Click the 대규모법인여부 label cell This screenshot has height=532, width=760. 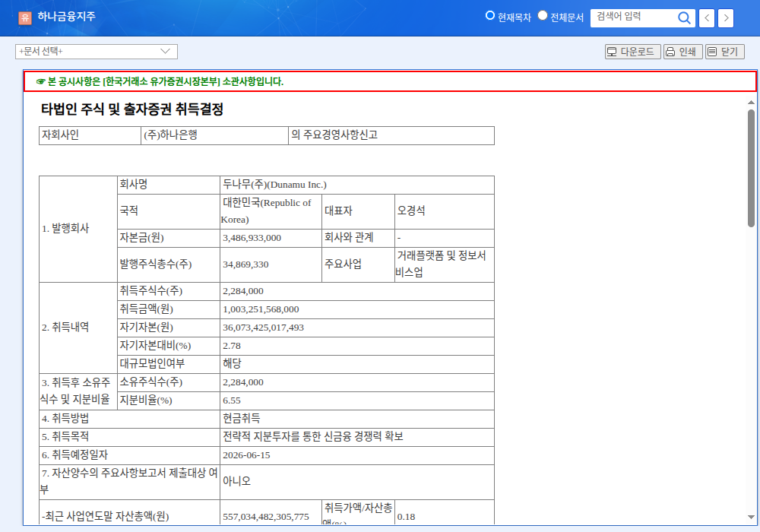pos(168,364)
